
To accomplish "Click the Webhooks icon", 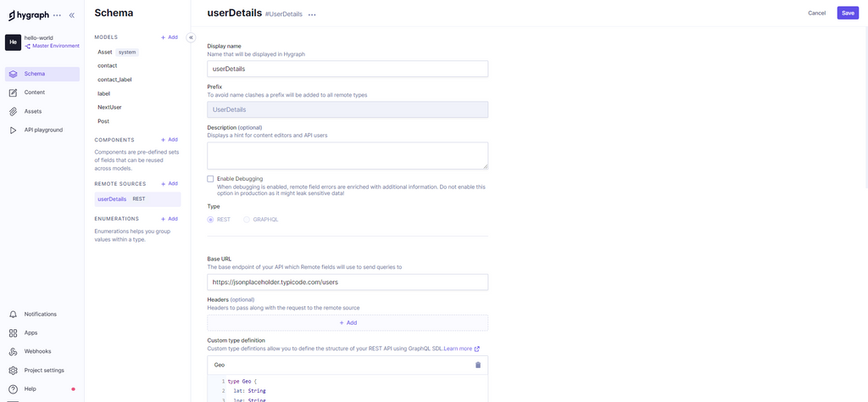I will [14, 352].
